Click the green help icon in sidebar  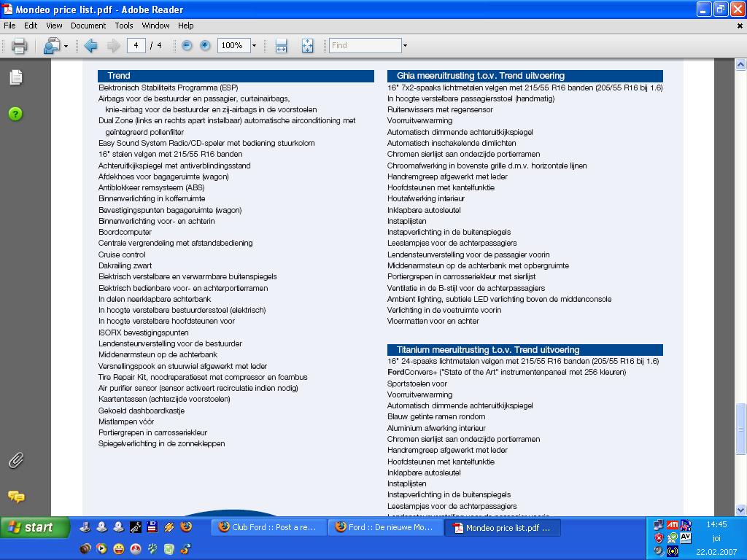coord(15,114)
